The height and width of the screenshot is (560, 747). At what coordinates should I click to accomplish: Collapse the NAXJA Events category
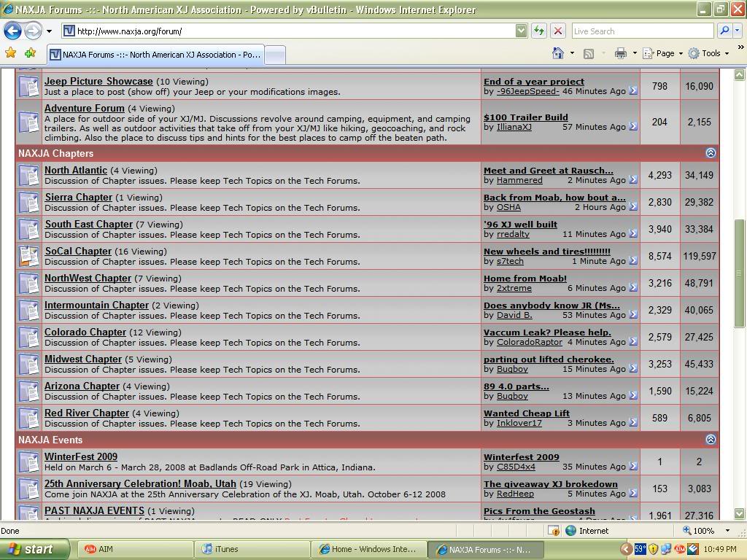(711, 440)
